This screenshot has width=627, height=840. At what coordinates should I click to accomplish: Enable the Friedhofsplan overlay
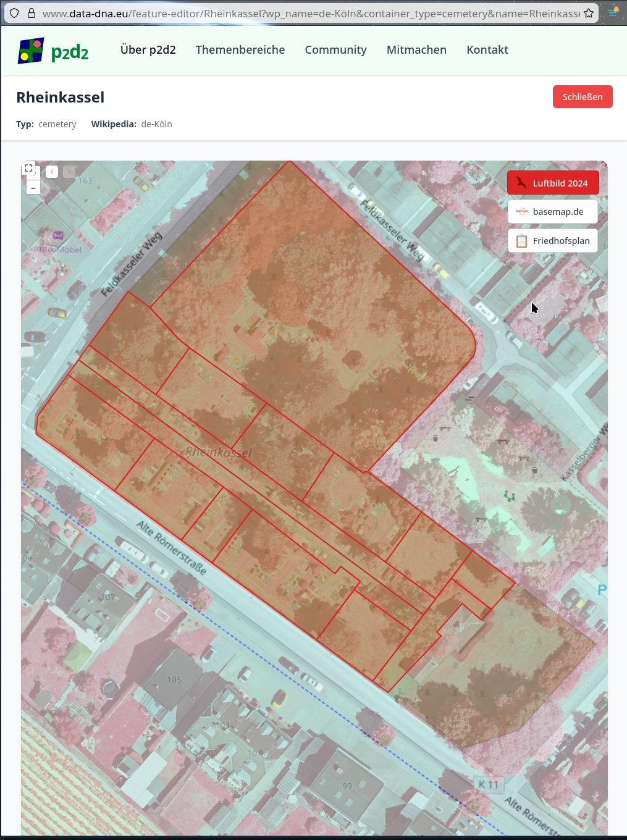553,240
